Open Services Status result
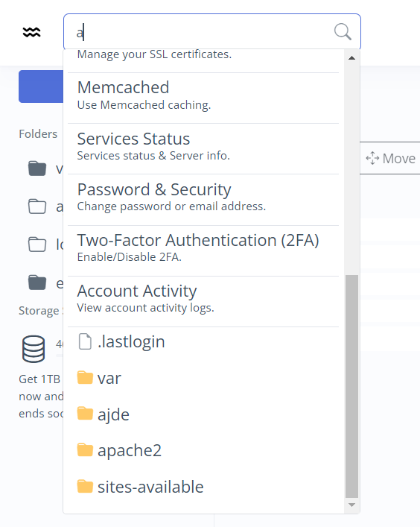 pos(203,146)
